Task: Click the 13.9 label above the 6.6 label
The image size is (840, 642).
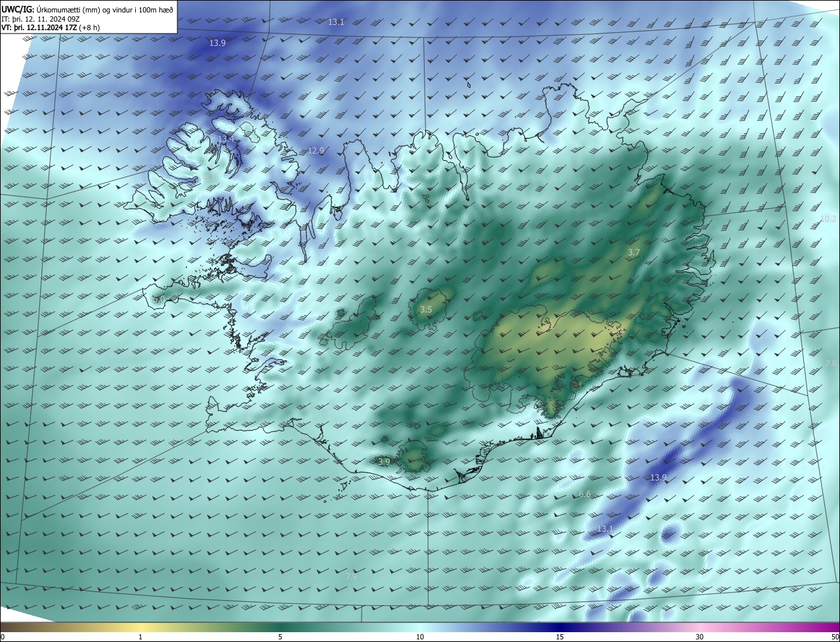Action: [x=658, y=477]
